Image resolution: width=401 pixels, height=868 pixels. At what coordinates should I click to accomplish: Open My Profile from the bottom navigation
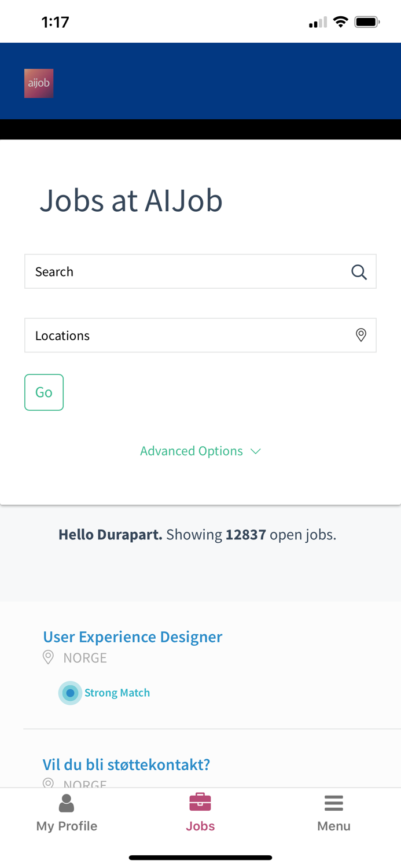[x=67, y=812]
